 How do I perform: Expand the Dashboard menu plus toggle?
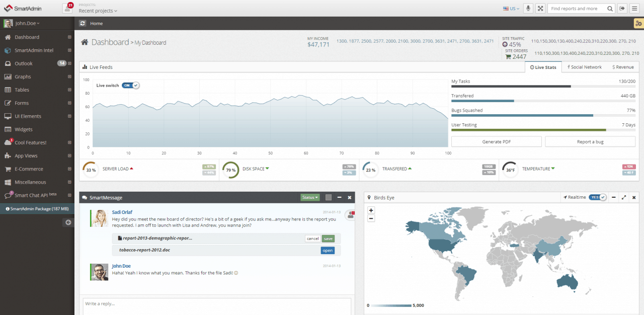click(69, 37)
